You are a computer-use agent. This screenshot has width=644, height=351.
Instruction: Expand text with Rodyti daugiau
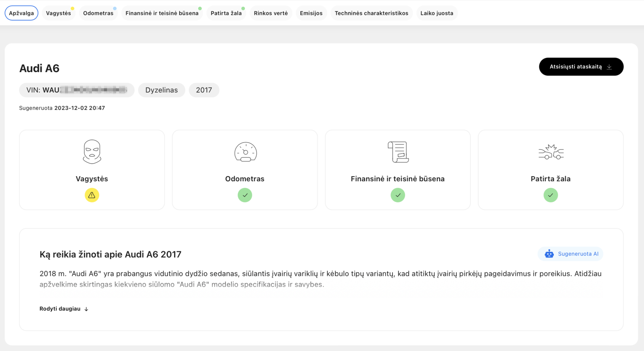pyautogui.click(x=60, y=309)
